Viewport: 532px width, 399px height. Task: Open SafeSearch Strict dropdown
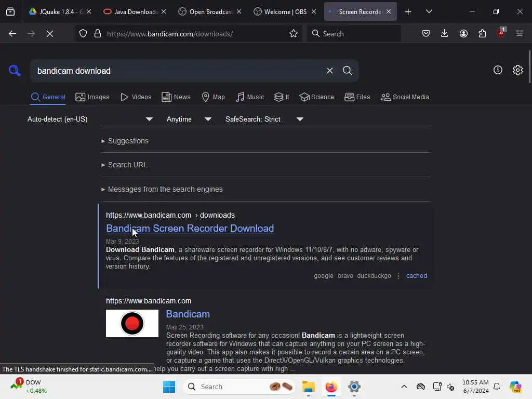coord(264,119)
